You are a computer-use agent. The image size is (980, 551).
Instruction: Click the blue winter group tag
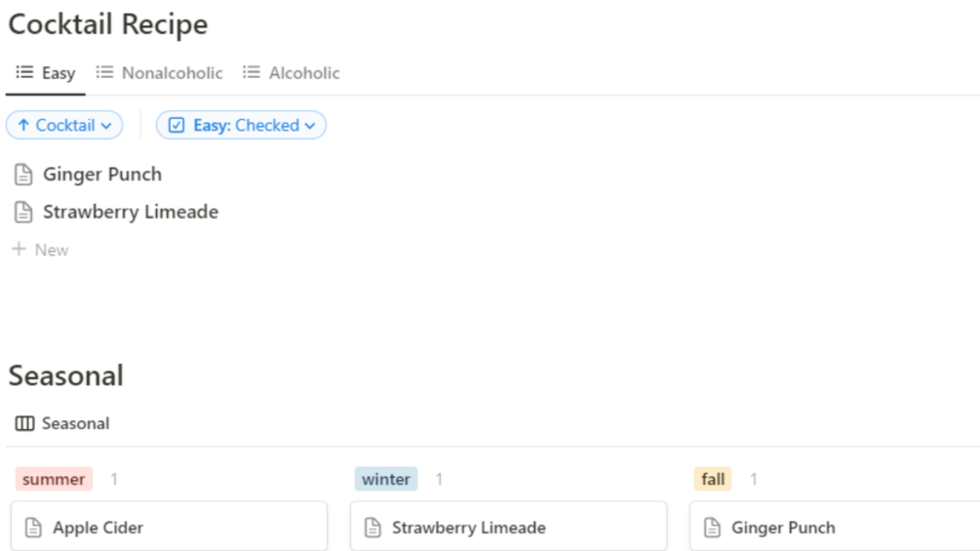click(386, 479)
